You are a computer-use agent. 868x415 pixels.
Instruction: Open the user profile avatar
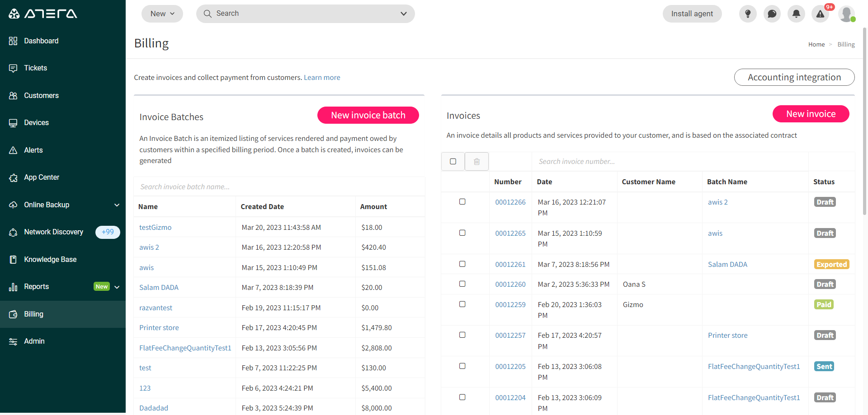[846, 14]
